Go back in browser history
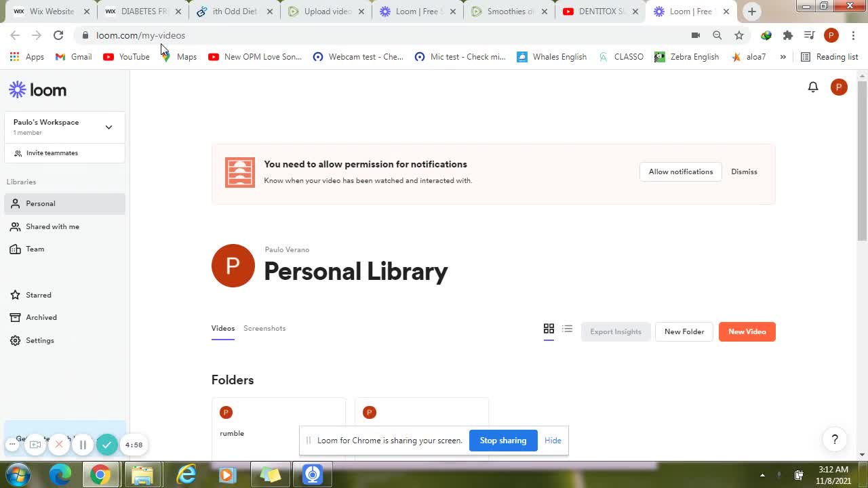The height and width of the screenshot is (488, 868). click(15, 35)
